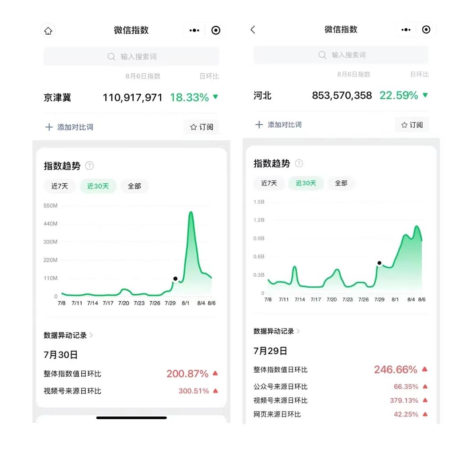Click the 22.59% daily change value

[x=399, y=95]
